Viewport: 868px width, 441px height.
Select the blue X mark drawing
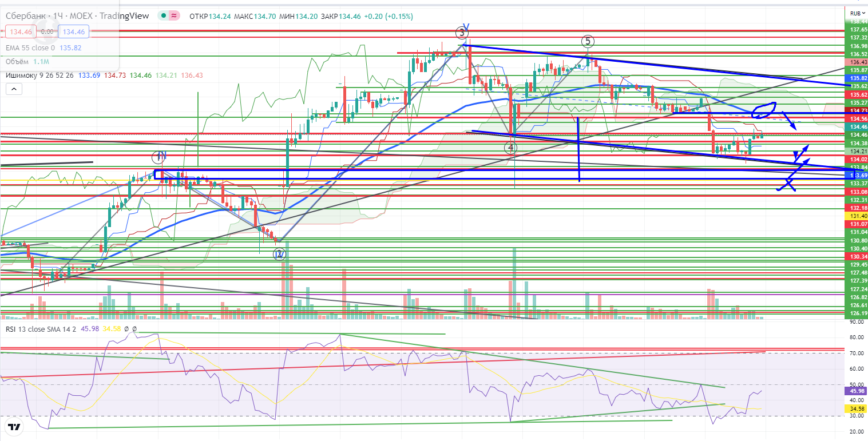(788, 184)
